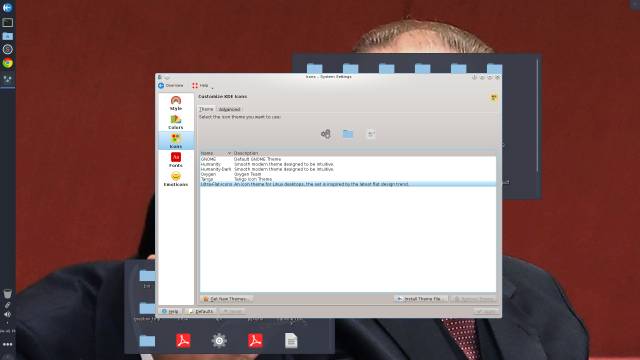Viewport: 640px width, 360px height.
Task: Open the Style settings module
Action: click(176, 103)
